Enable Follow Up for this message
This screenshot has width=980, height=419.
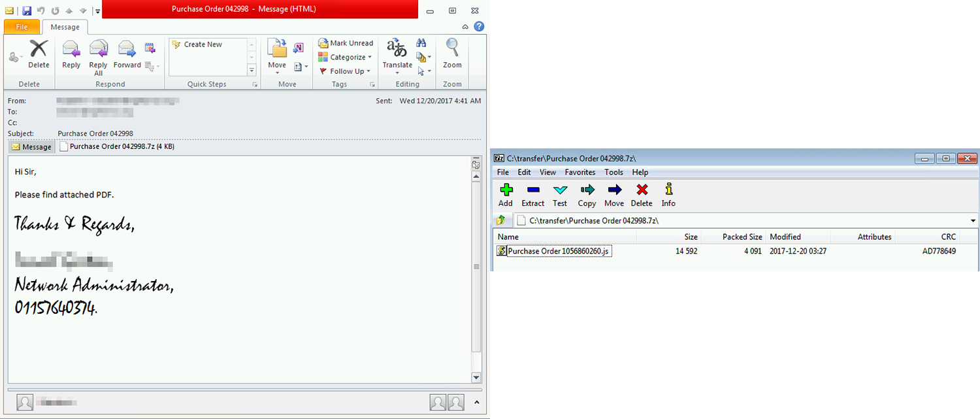coord(344,71)
